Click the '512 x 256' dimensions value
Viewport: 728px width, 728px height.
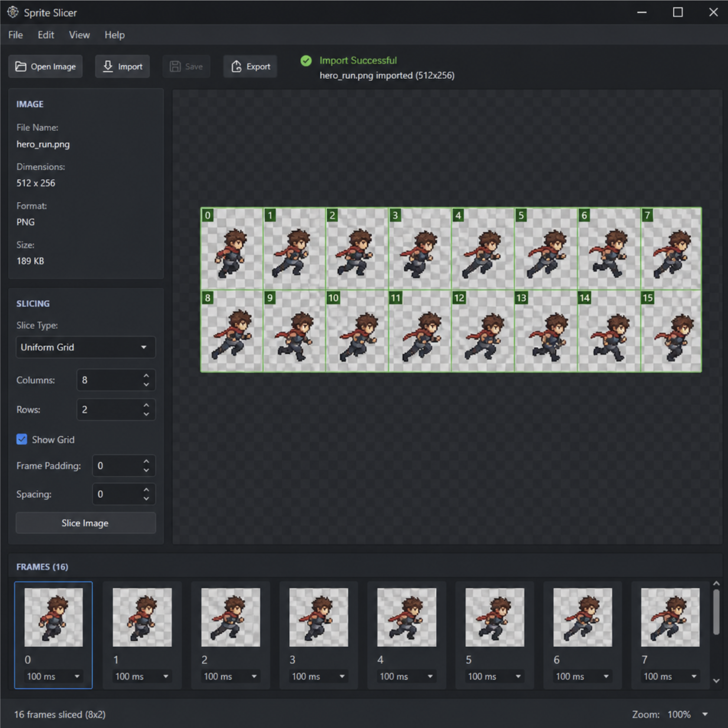(x=36, y=183)
